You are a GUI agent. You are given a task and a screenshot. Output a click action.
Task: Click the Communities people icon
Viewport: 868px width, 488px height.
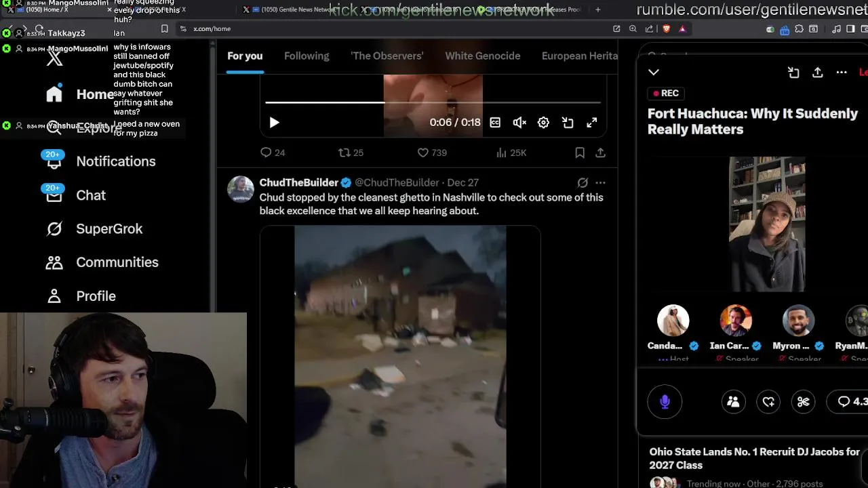pos(54,262)
